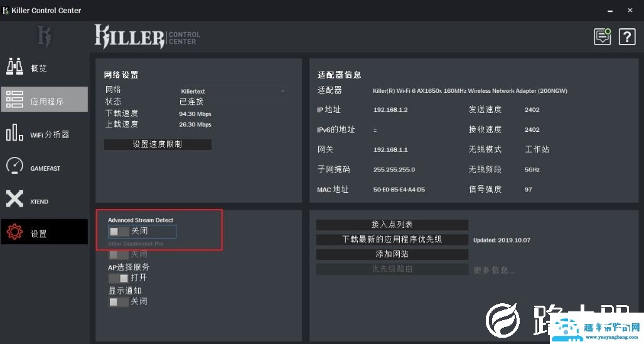The image size is (644, 344).
Task: Click Killer icon in title bar
Action: tap(6, 10)
